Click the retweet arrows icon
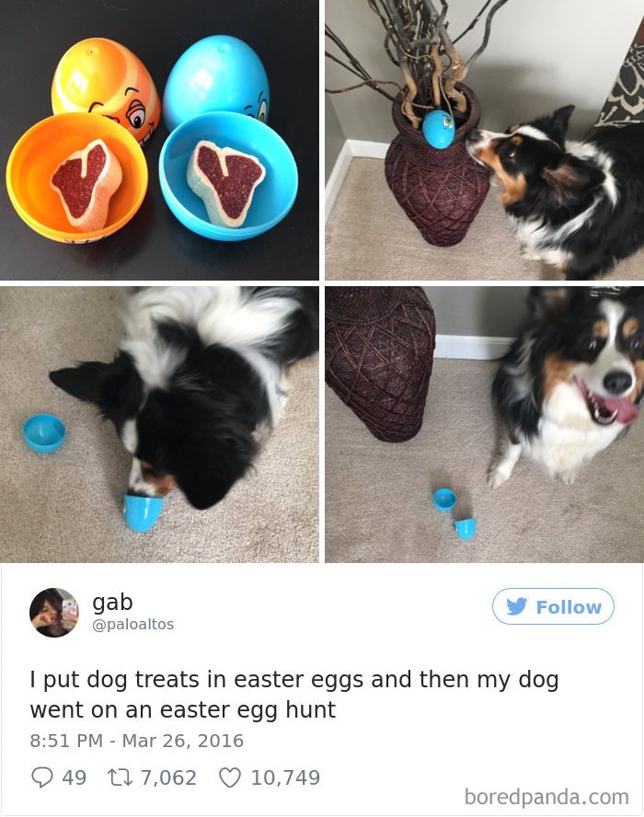Screen dimensions: 644x817 121,777
